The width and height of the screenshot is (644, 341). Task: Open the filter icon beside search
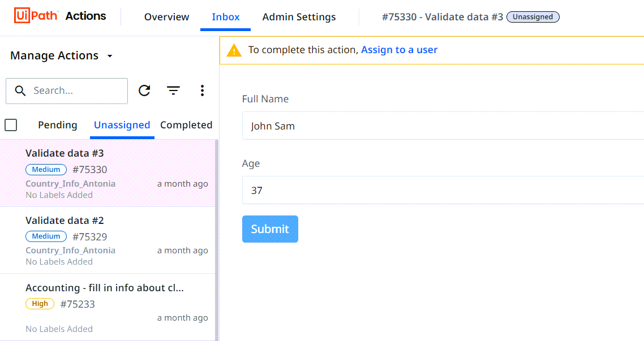(173, 90)
